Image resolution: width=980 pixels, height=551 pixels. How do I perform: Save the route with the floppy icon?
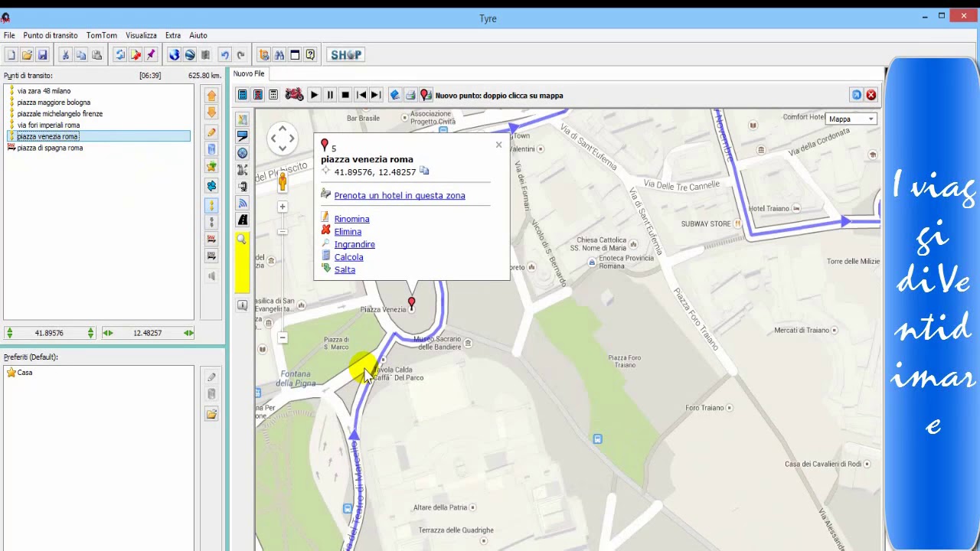click(x=42, y=55)
